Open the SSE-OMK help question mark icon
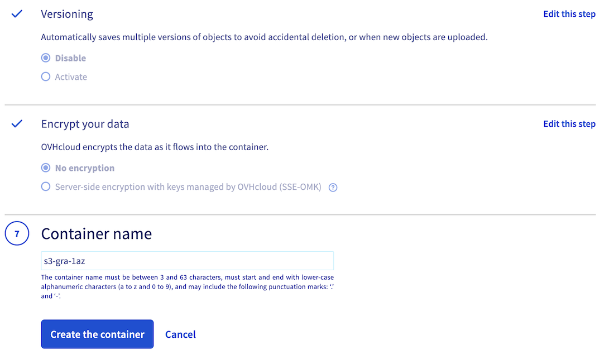The height and width of the screenshot is (364, 614). coord(333,188)
